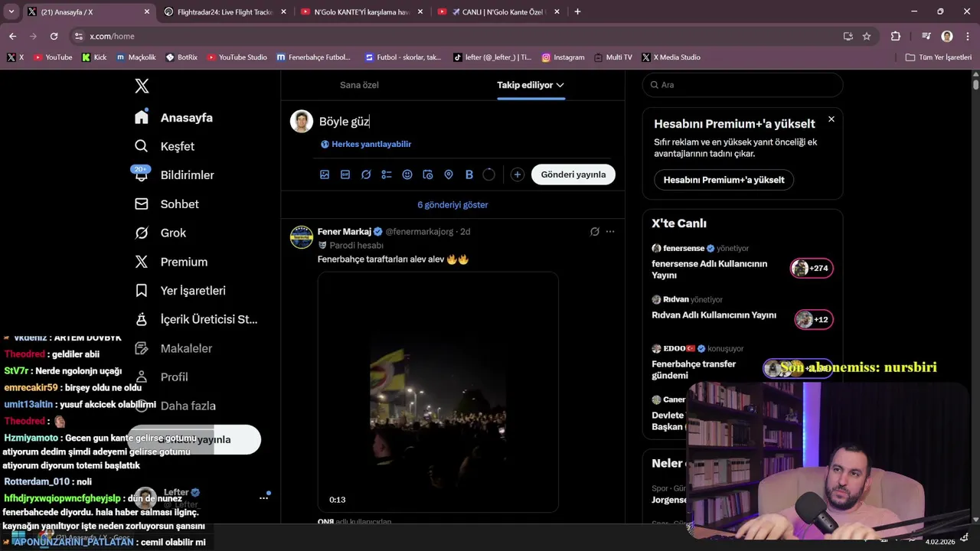Switch to Sana özel tab
Image resolution: width=980 pixels, height=551 pixels.
[x=359, y=85]
